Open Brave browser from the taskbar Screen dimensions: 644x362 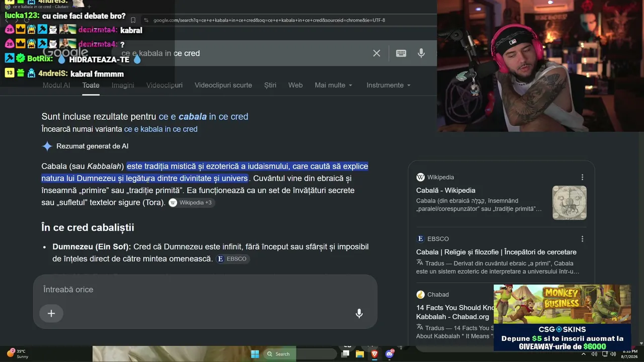pos(374,354)
